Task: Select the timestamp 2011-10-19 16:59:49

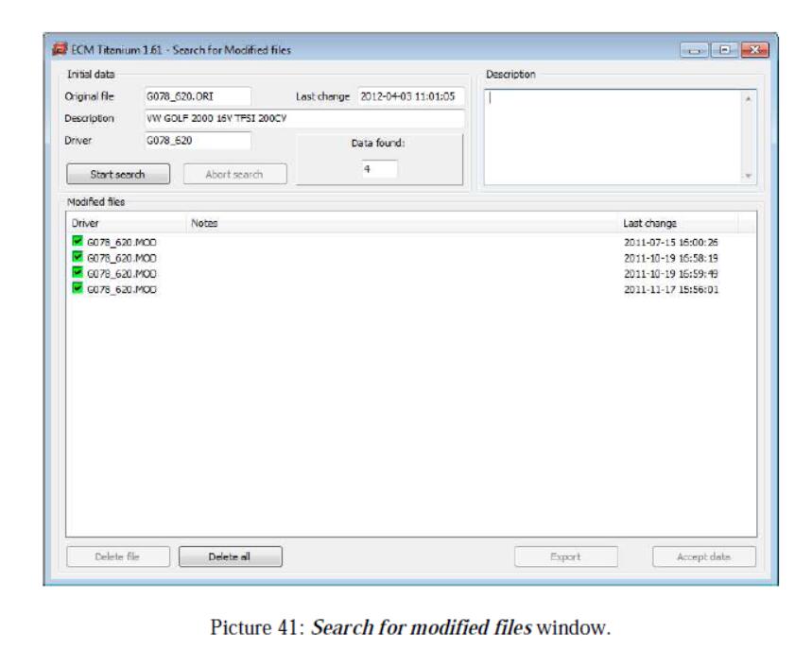Action: [x=670, y=274]
